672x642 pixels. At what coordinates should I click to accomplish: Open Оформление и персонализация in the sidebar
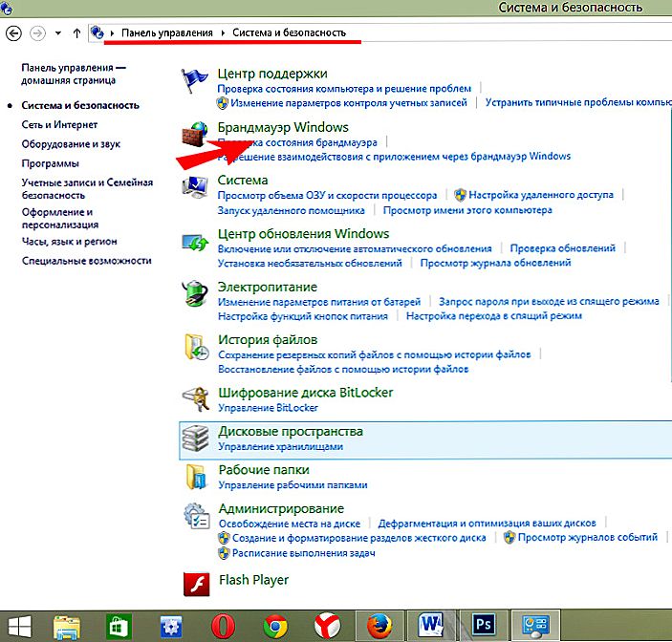point(60,219)
